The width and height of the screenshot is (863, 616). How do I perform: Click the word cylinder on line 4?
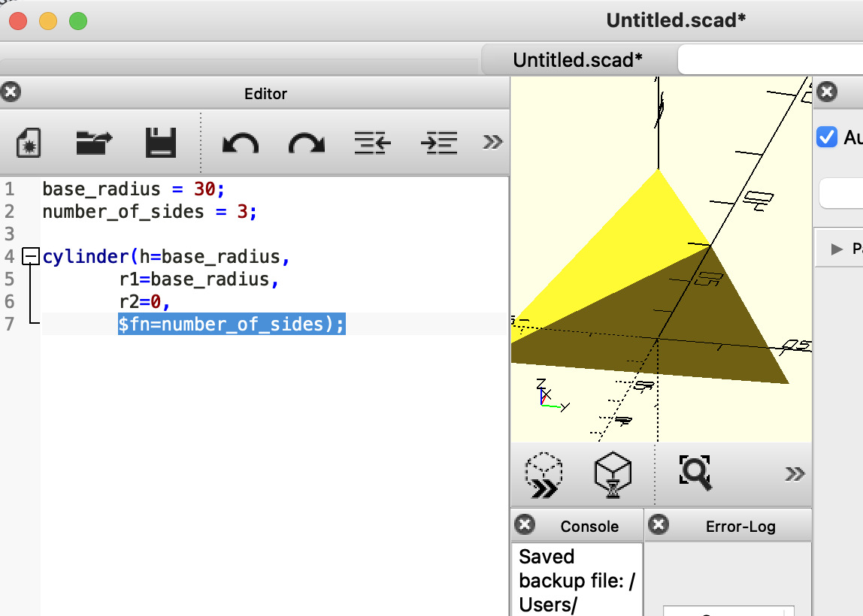tap(85, 257)
